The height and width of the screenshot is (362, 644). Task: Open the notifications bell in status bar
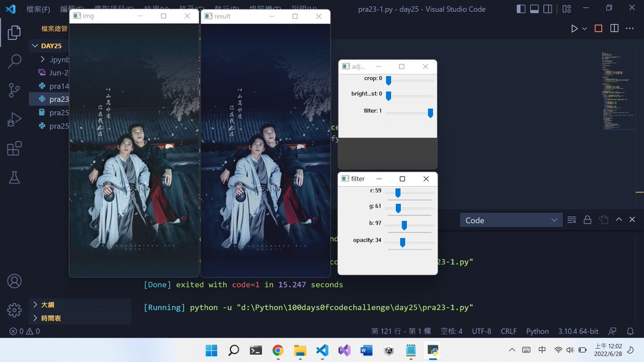630,331
